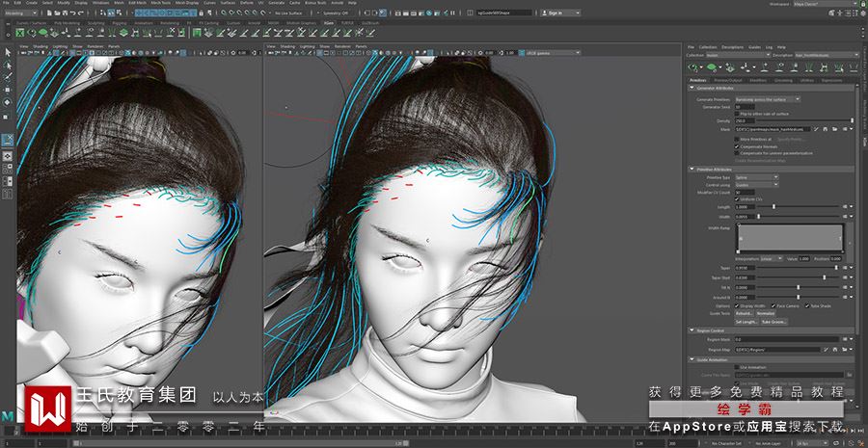Toggle Compensate Normals checkbox

(x=737, y=146)
